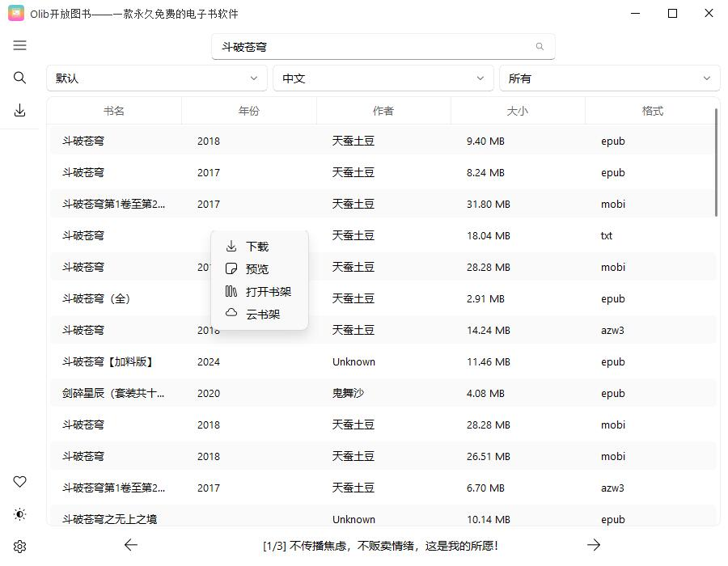Open the 中文 language dropdown

(383, 78)
